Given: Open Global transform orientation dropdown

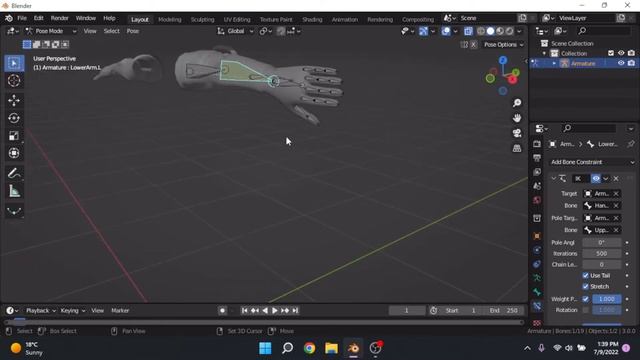Looking at the screenshot, I should coord(235,31).
